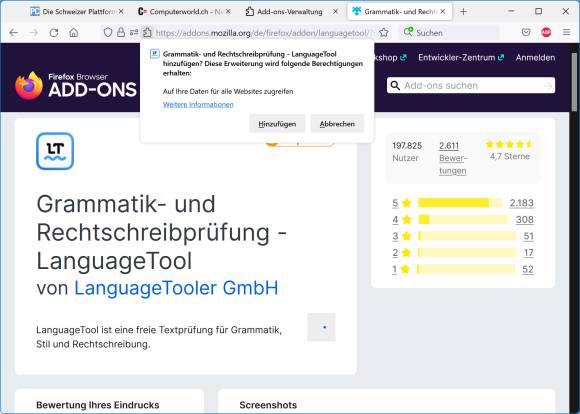
Task: Click the site security padlock icon
Action: (121, 33)
